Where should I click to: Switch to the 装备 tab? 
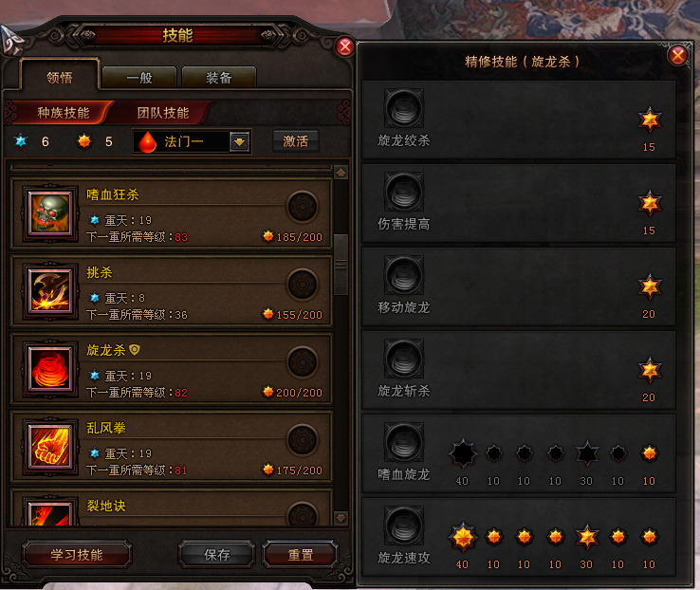(219, 78)
